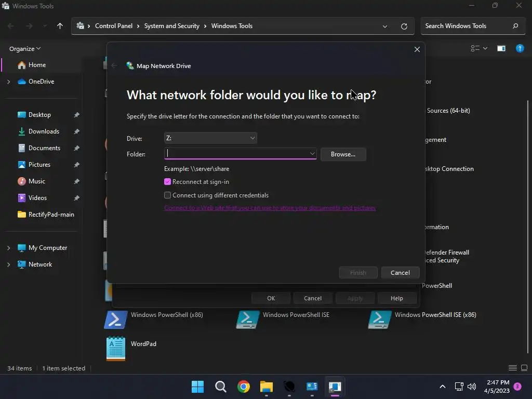Open the web site storage link

(x=270, y=208)
